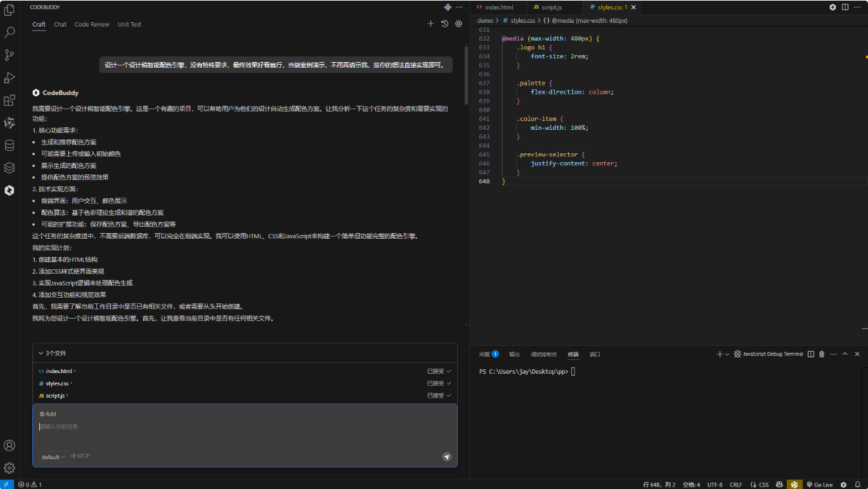Show the 调试控制台 debug console tab

coord(544,354)
